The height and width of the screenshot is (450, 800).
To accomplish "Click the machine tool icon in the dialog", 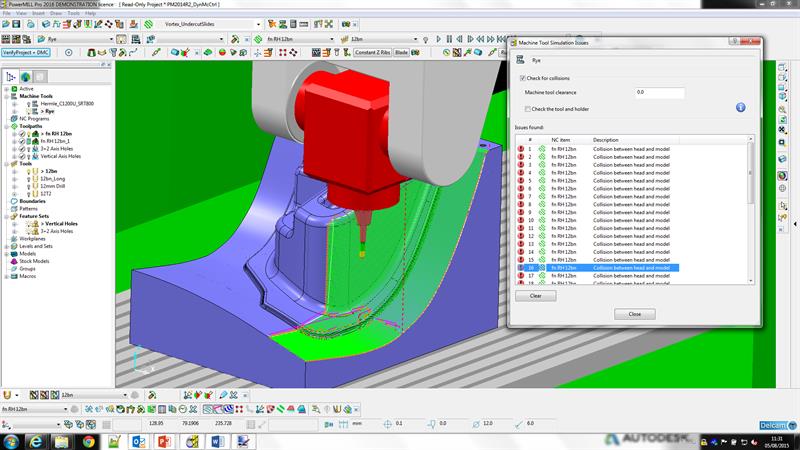I will point(520,60).
